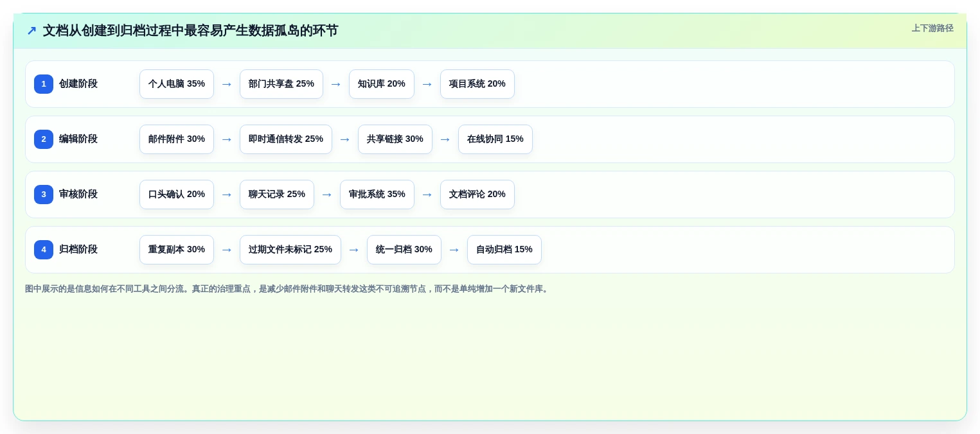Click the 口头确认 20% node

[177, 195]
